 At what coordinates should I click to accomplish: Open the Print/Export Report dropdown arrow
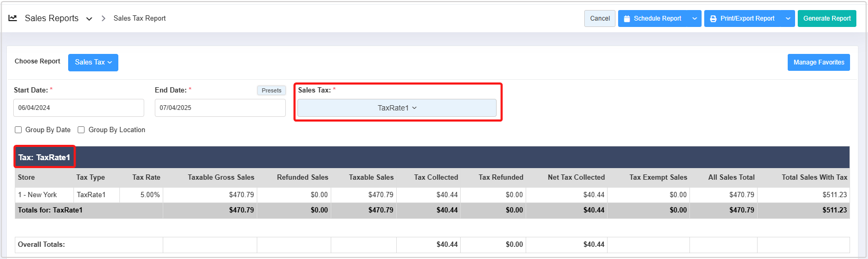click(788, 18)
